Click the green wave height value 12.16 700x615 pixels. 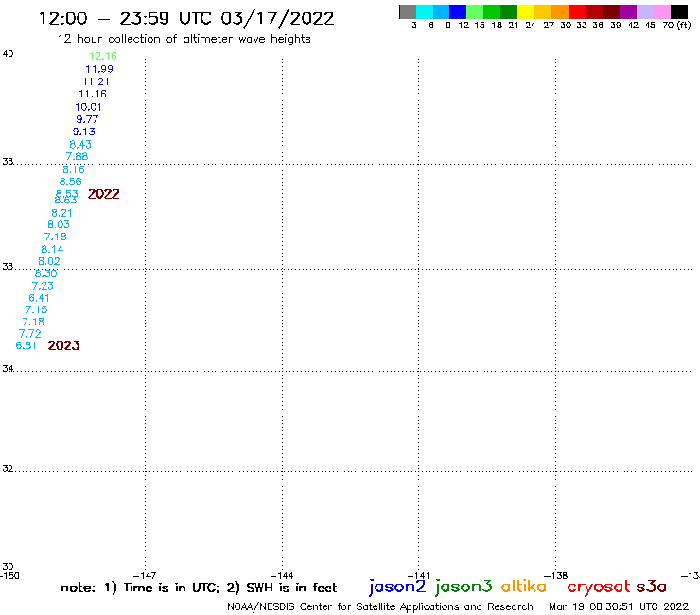click(x=103, y=56)
